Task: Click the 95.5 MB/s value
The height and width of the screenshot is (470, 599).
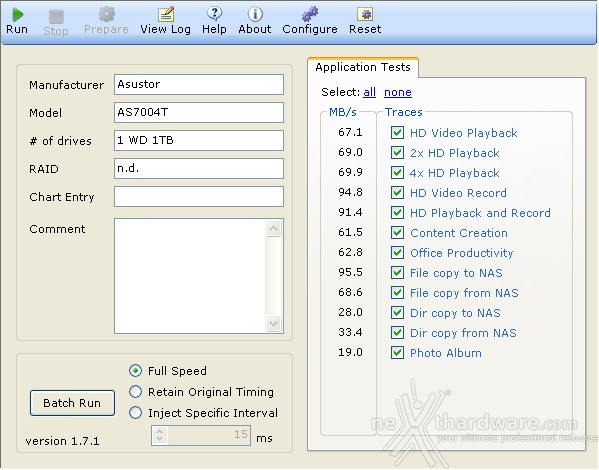Action: click(350, 272)
